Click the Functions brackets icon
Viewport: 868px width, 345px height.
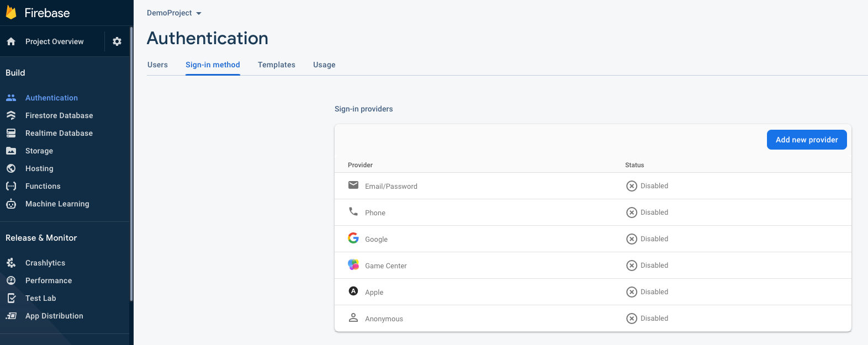coord(11,186)
